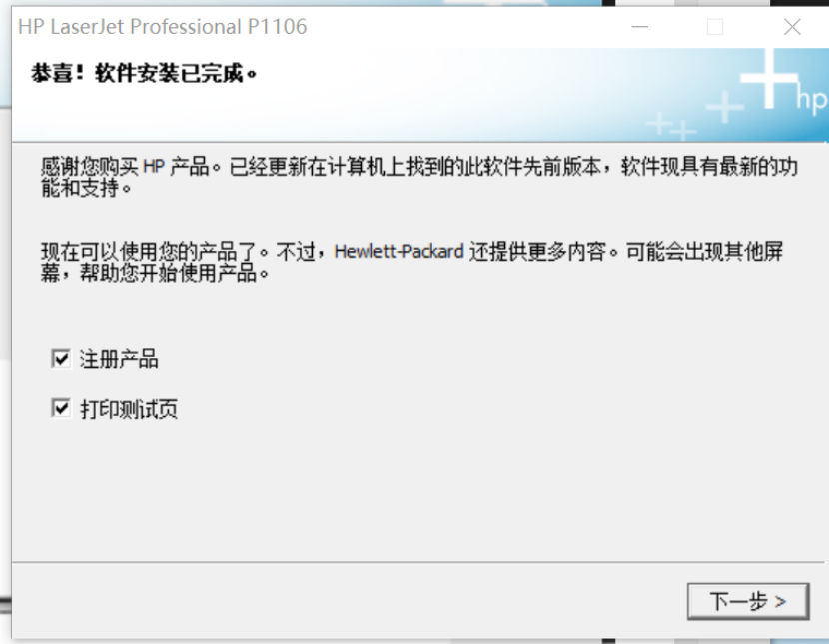Click the blue Hewlett-Packard text
Screen dimensions: 829x644
click(400, 251)
